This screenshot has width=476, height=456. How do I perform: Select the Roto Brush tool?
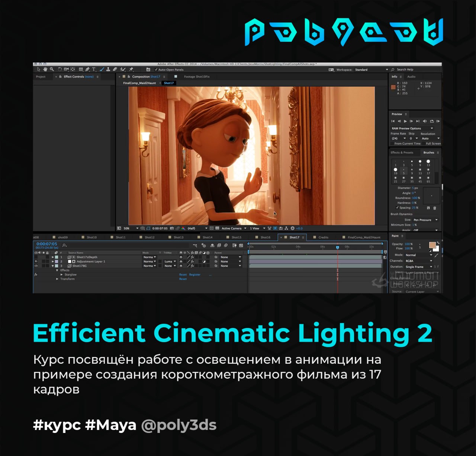123,69
